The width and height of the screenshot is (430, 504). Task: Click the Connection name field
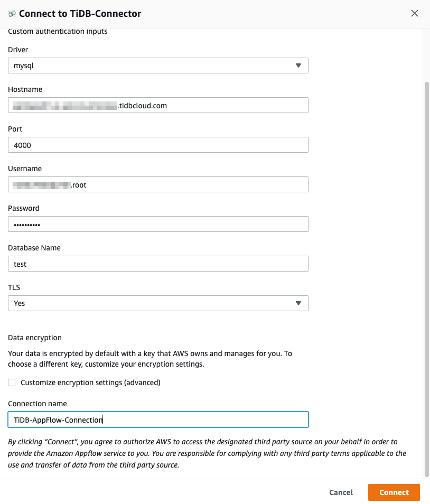(158, 419)
